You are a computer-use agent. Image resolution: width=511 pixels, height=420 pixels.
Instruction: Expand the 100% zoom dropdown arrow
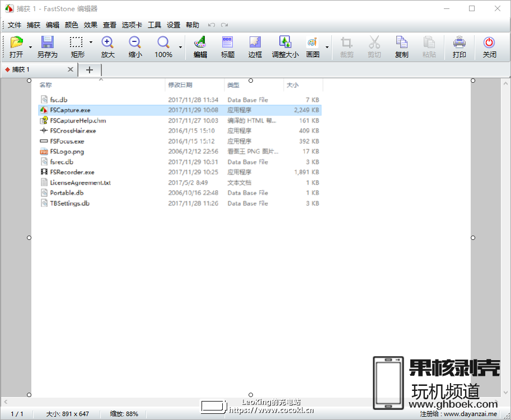(x=181, y=47)
